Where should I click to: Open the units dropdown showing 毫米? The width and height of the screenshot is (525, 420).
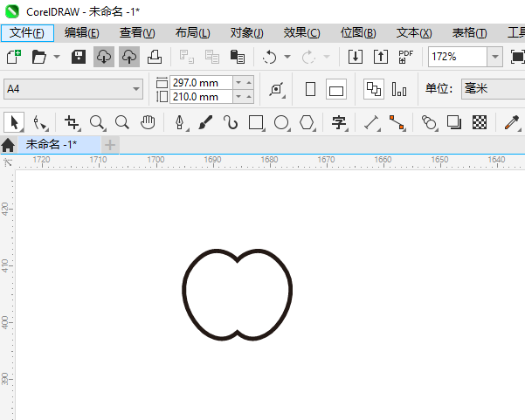[x=493, y=89]
